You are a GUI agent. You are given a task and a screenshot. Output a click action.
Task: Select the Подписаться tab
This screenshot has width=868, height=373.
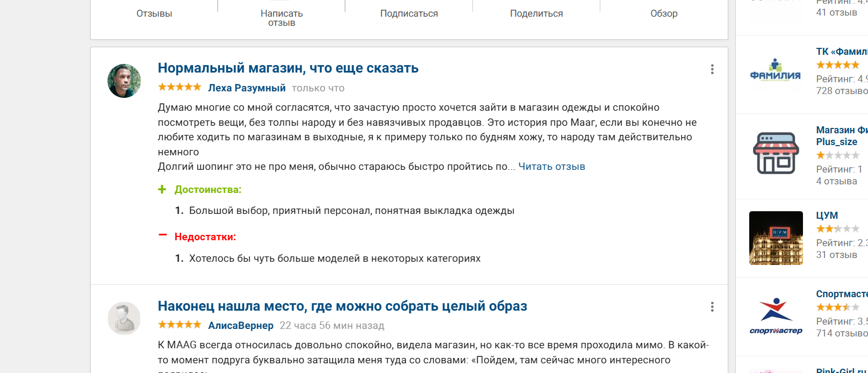(409, 13)
